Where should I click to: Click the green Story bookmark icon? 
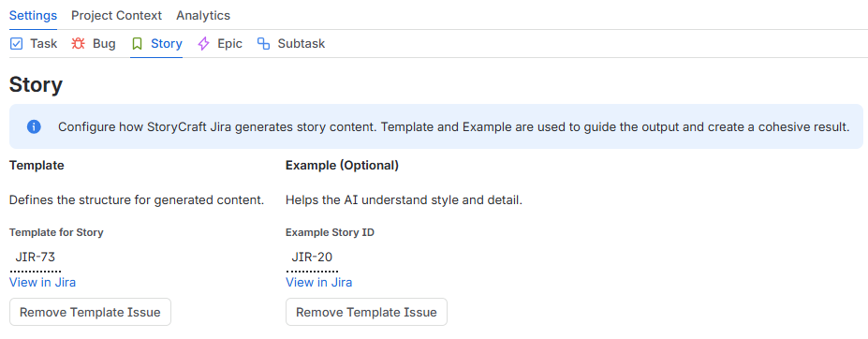click(137, 44)
